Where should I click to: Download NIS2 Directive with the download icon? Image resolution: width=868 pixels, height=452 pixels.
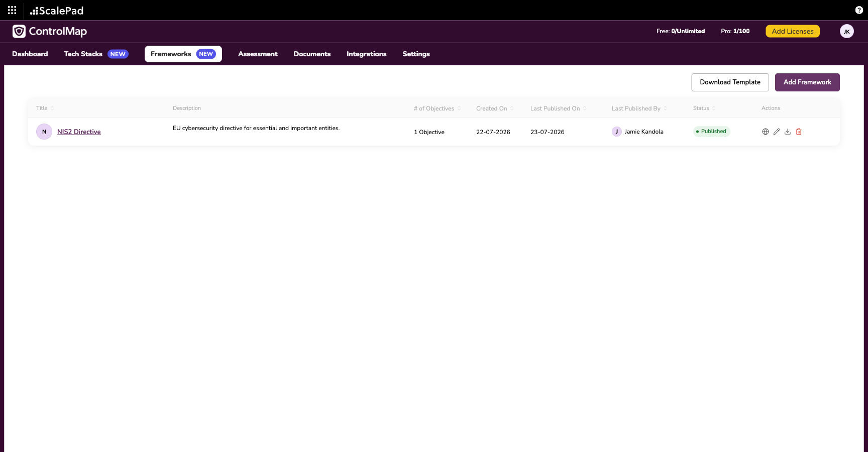coord(788,132)
